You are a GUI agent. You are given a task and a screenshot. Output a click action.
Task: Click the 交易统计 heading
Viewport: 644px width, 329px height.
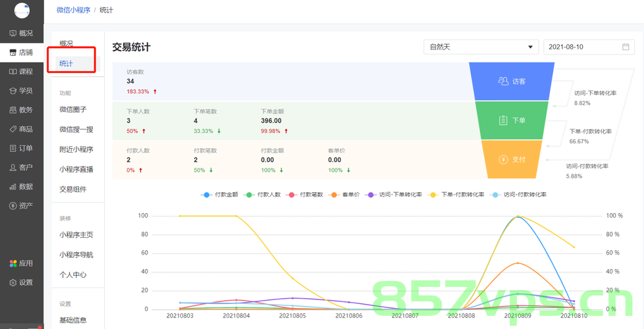tap(132, 47)
